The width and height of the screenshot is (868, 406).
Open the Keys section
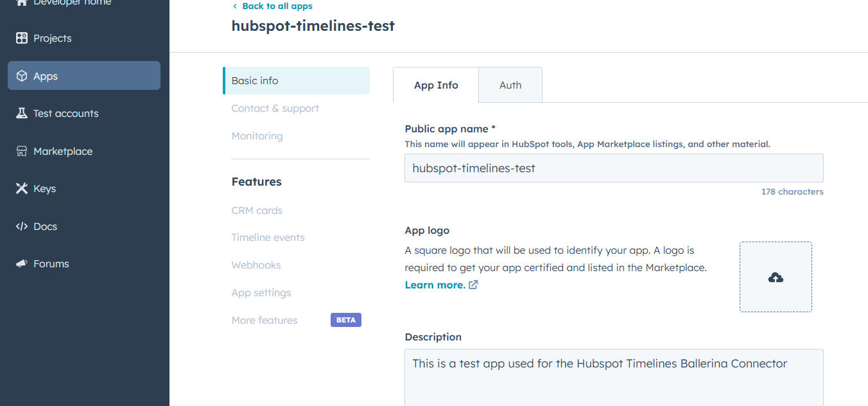84,188
